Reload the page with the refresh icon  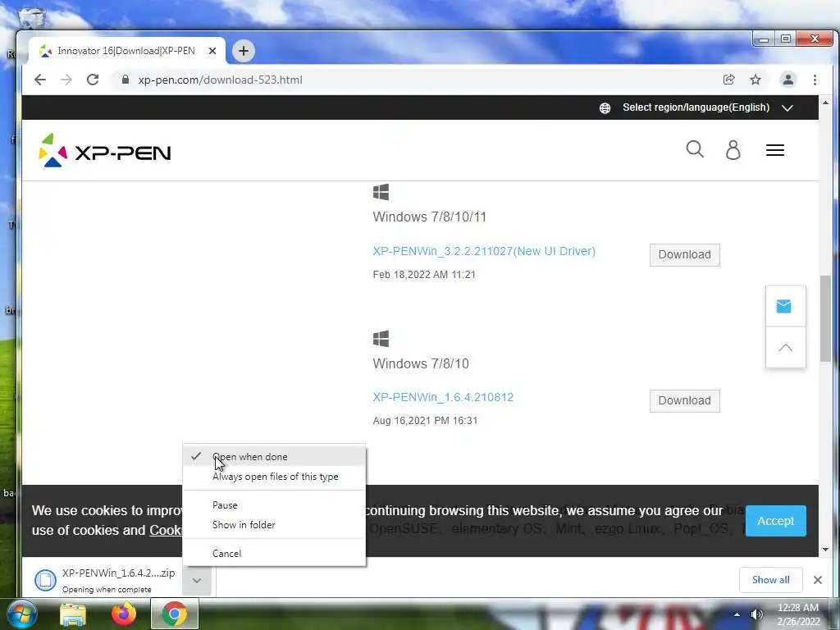93,80
